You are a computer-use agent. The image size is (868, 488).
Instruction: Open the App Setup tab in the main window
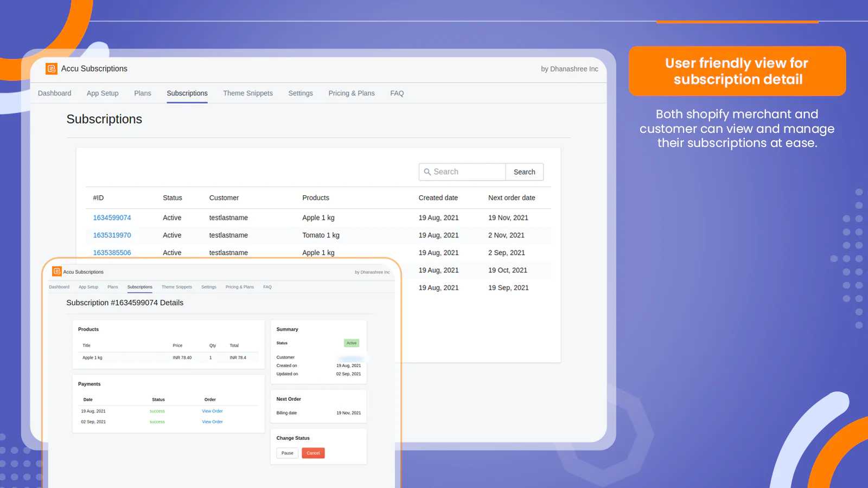point(103,93)
